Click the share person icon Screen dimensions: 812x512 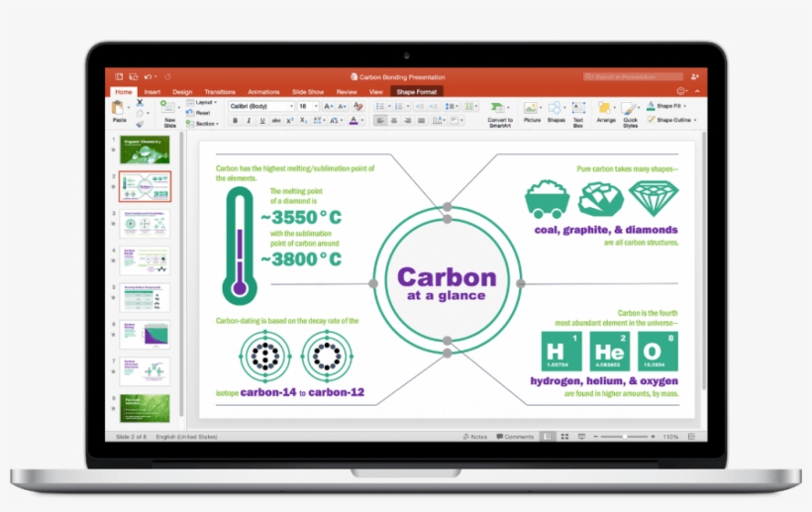(695, 76)
